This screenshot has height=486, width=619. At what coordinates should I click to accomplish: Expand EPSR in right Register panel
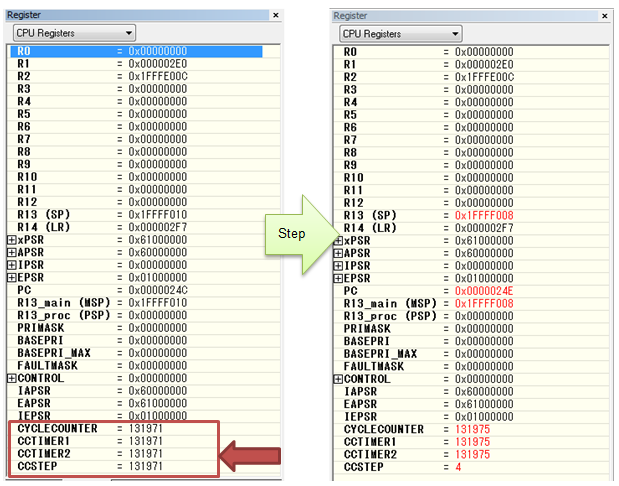pos(338,278)
